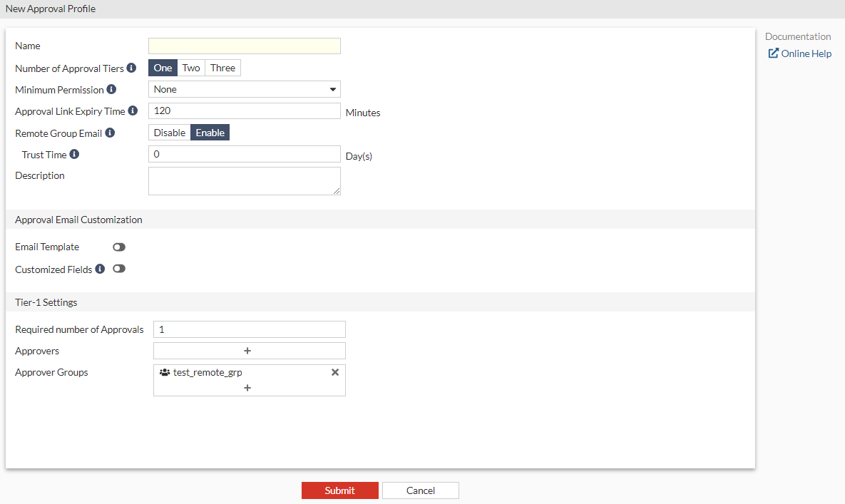
Task: Click the info icon beside Minimum Permission
Action: [112, 89]
